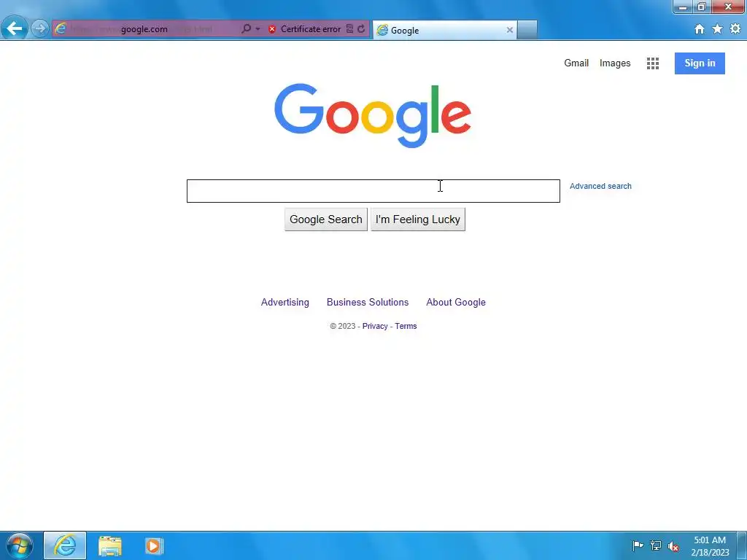This screenshot has width=747, height=560.
Task: Go back using the browser Back arrow
Action: (15, 28)
